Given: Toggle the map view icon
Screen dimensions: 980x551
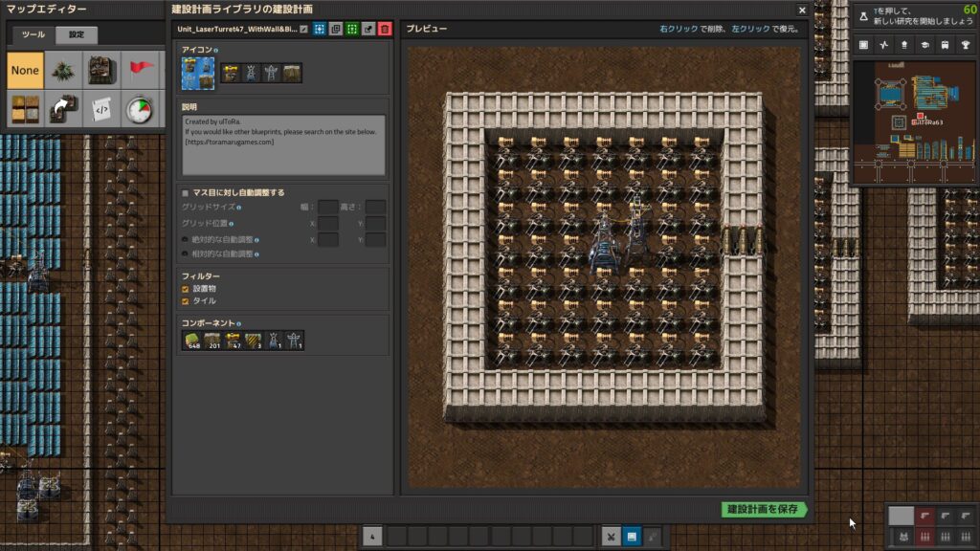Looking at the screenshot, I should (x=864, y=45).
